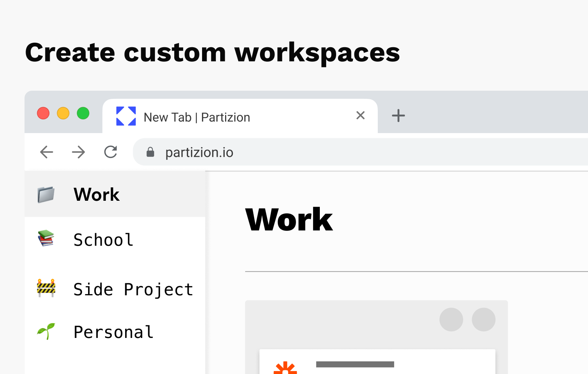Click the second round card button
Image resolution: width=588 pixels, height=374 pixels.
(x=484, y=319)
